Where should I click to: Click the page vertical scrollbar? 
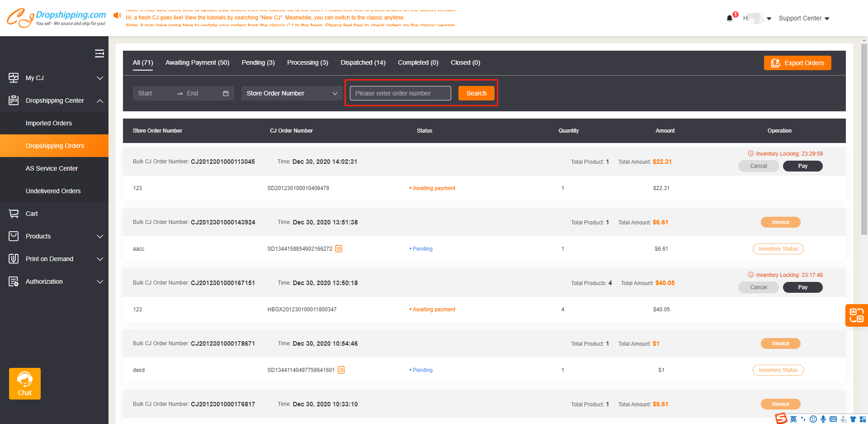(x=864, y=136)
